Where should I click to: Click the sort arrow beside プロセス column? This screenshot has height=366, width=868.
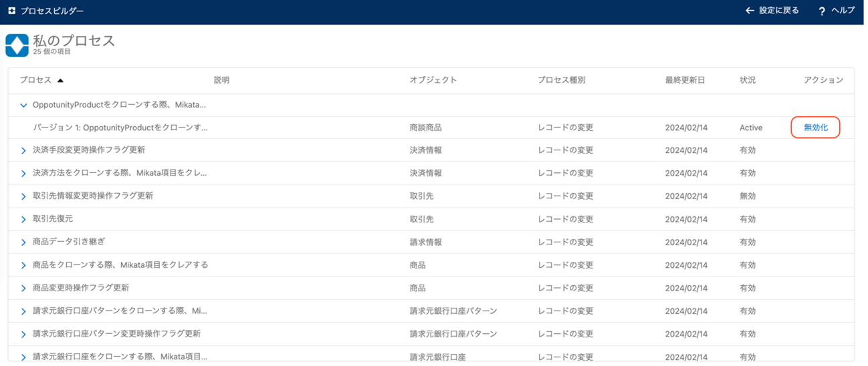[x=60, y=81]
